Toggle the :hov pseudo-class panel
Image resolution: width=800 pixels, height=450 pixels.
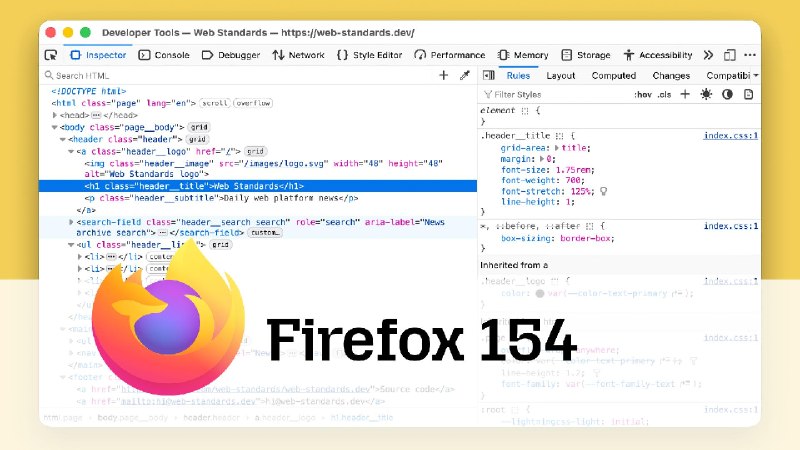[643, 94]
